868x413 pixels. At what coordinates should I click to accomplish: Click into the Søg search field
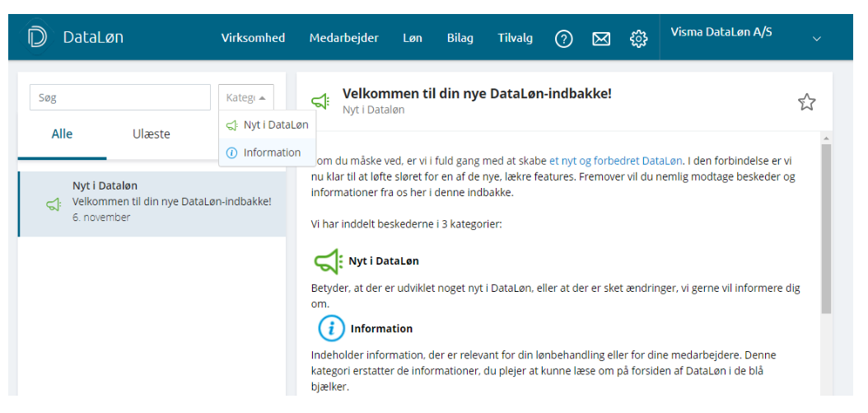pos(120,97)
